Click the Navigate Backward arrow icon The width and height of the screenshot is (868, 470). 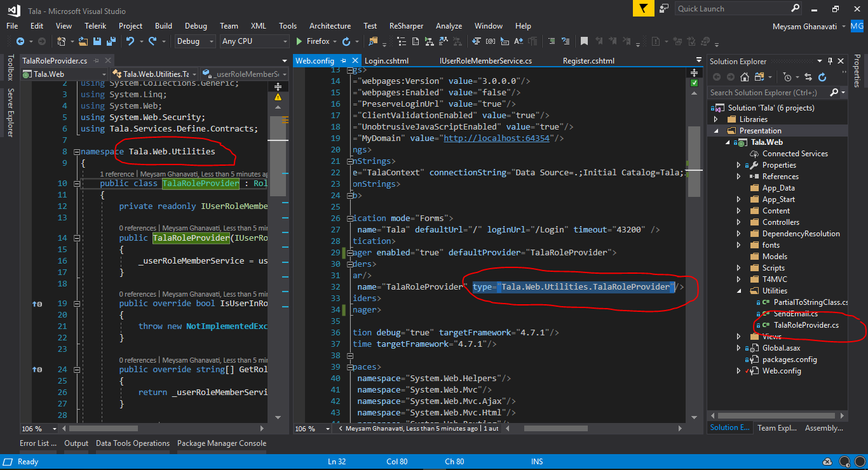pos(20,41)
